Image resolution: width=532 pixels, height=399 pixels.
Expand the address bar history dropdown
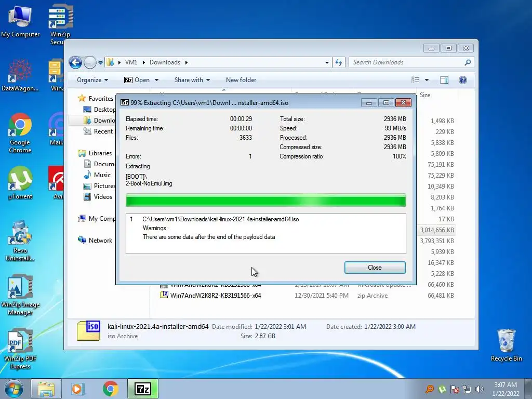coord(327,63)
